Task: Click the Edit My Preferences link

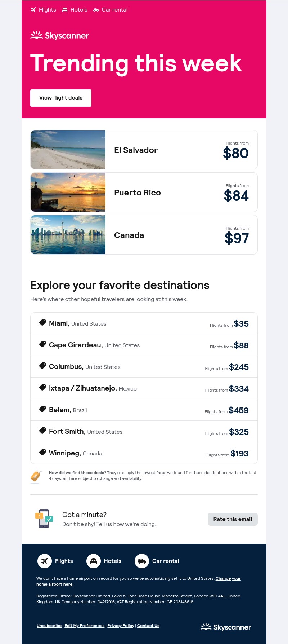Action: (84, 626)
